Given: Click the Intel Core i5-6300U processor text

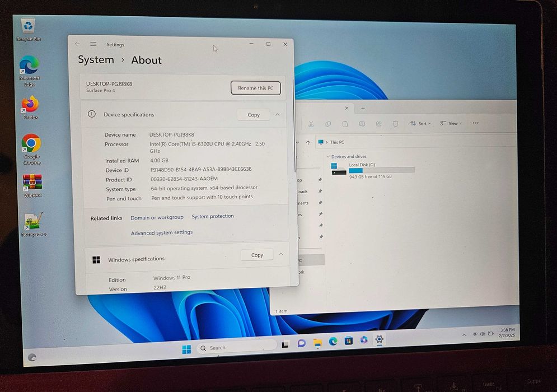Looking at the screenshot, I should 207,147.
